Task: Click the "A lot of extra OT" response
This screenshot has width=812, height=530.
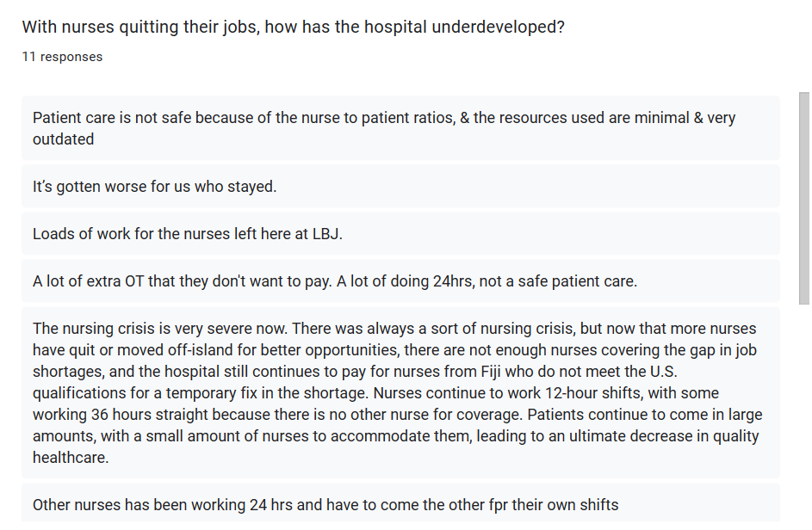Action: click(400, 281)
